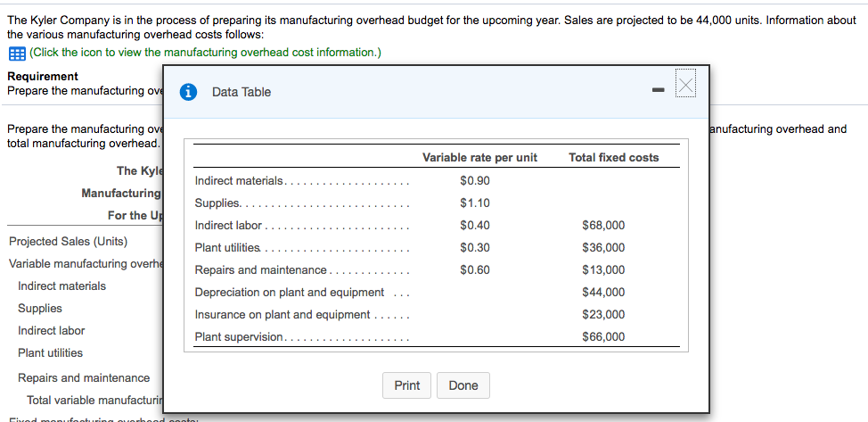The width and height of the screenshot is (868, 422).
Task: Click the blue info icon beside Data Table
Action: (x=189, y=92)
